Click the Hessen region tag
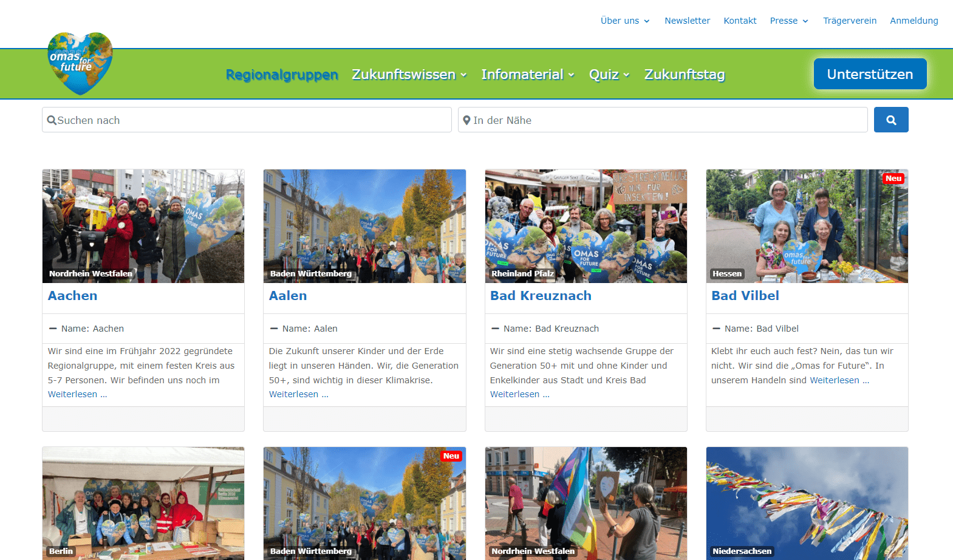Viewport: 953px width, 560px height. 727,274
